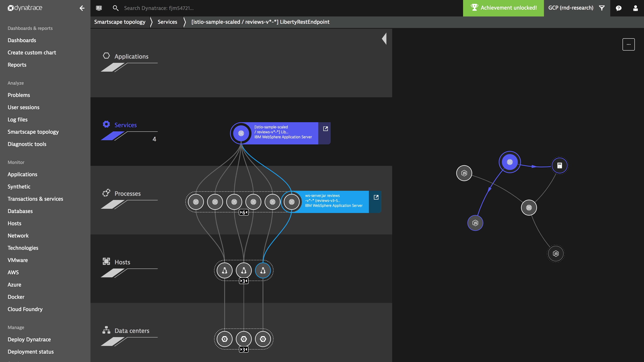Open Technologies in the sidebar
The width and height of the screenshot is (644, 362).
tap(23, 248)
